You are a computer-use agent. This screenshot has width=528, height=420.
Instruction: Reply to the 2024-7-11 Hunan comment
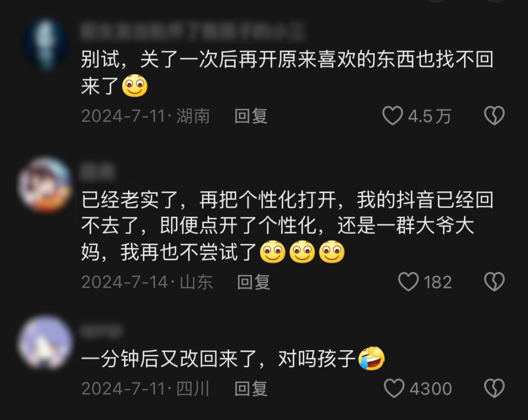(251, 116)
